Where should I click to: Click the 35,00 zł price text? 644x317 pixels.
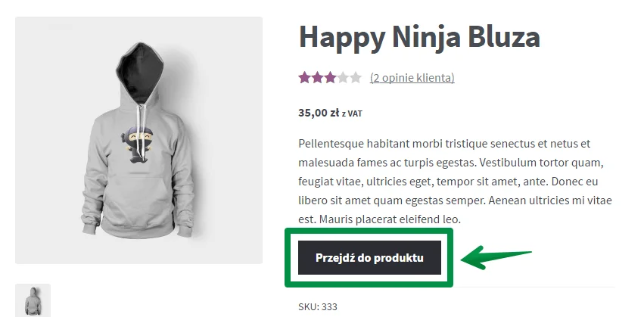coord(319,113)
